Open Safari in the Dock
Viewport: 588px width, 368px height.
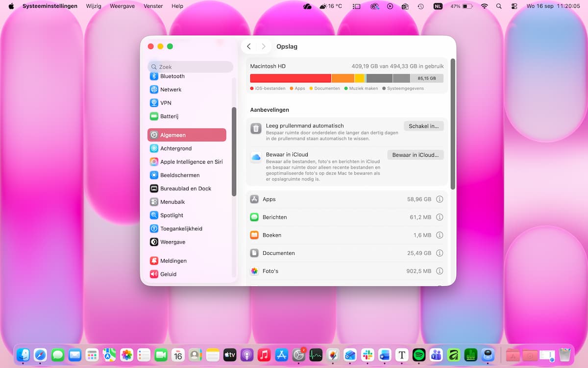40,355
